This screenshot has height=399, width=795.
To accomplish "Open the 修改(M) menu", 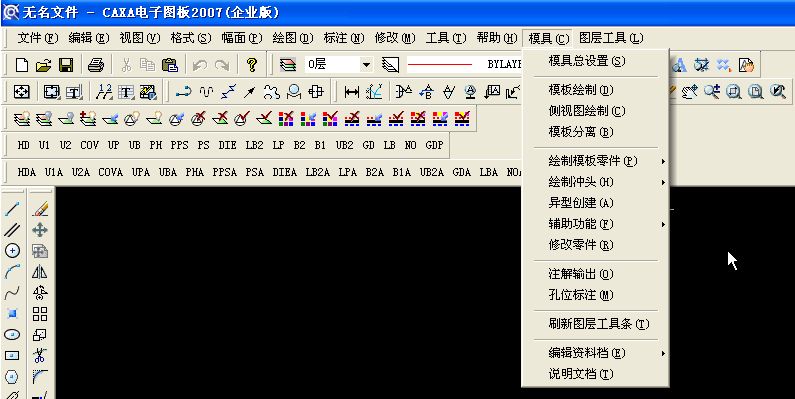I will (x=395, y=38).
